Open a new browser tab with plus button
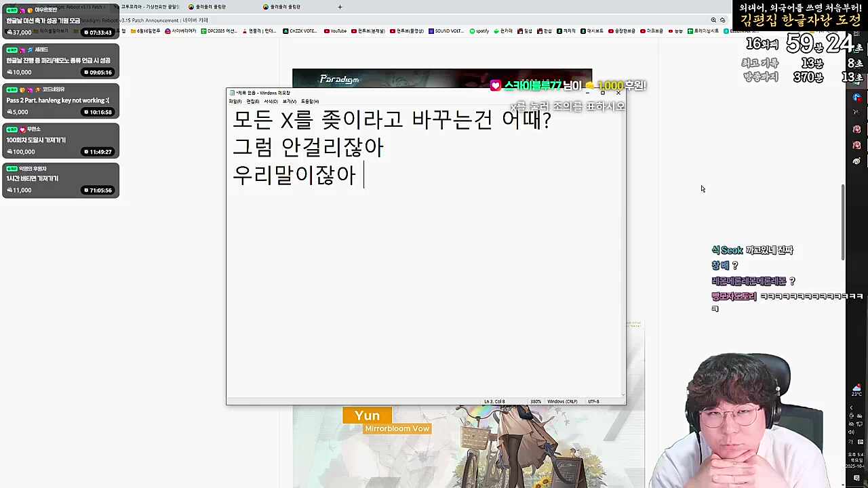The width and height of the screenshot is (868, 488). click(340, 7)
